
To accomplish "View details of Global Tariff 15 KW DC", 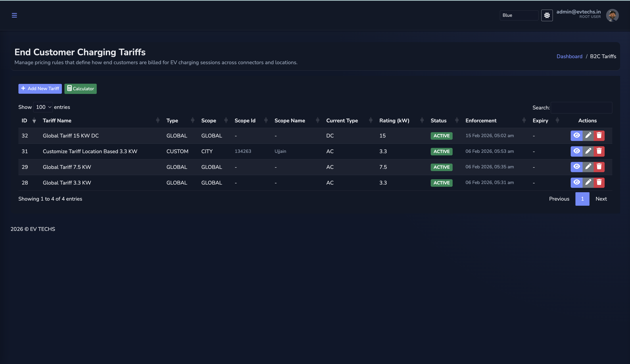I will (577, 136).
